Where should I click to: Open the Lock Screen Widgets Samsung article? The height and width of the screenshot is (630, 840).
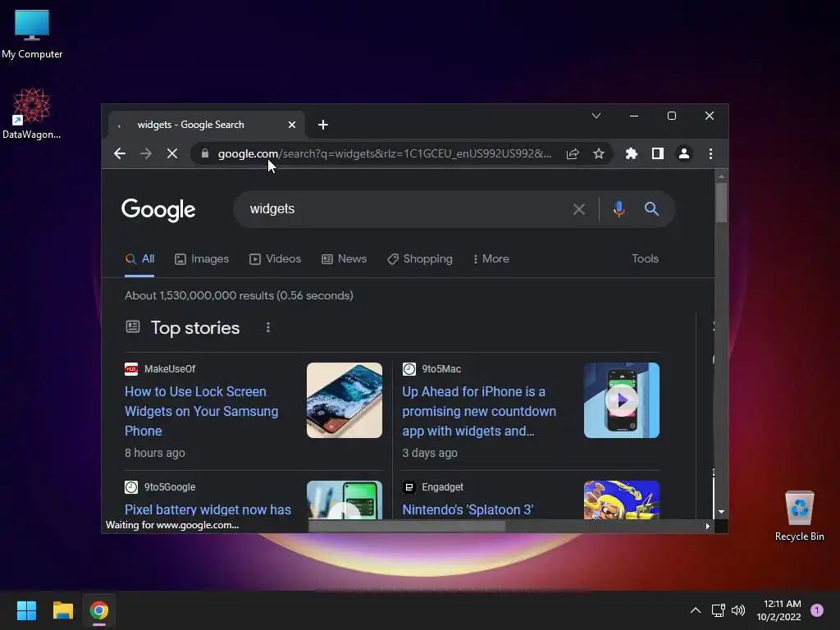tap(202, 411)
